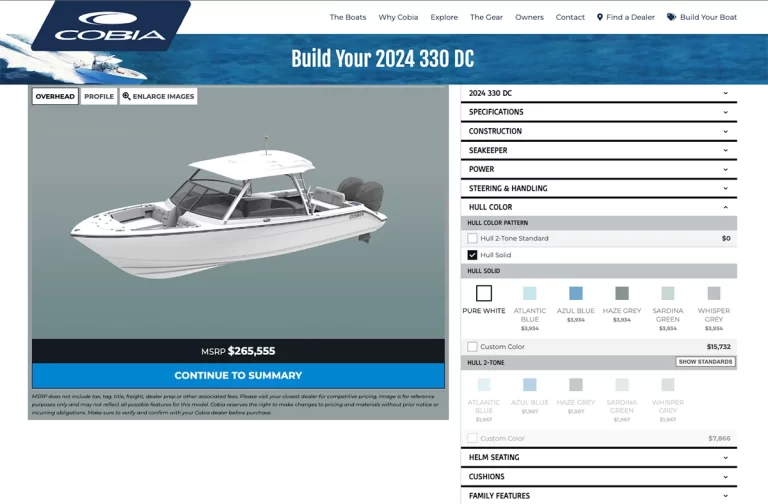Select the Azul Blue solid hull swatch
Viewport: 768px width, 504px height.
tap(576, 293)
